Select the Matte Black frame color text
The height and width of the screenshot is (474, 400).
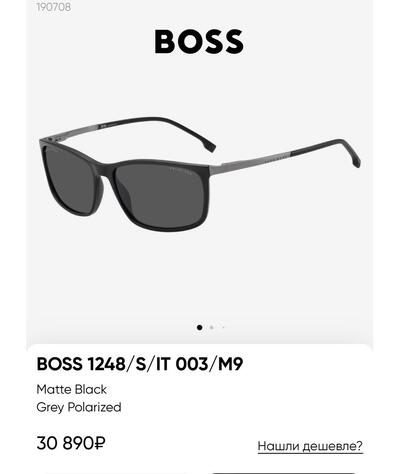click(x=72, y=389)
